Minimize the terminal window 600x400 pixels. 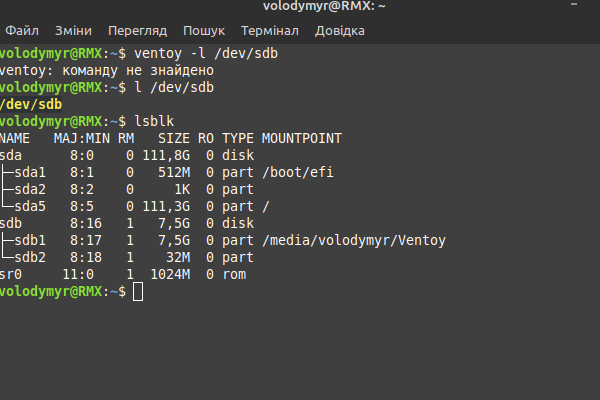[x=574, y=5]
